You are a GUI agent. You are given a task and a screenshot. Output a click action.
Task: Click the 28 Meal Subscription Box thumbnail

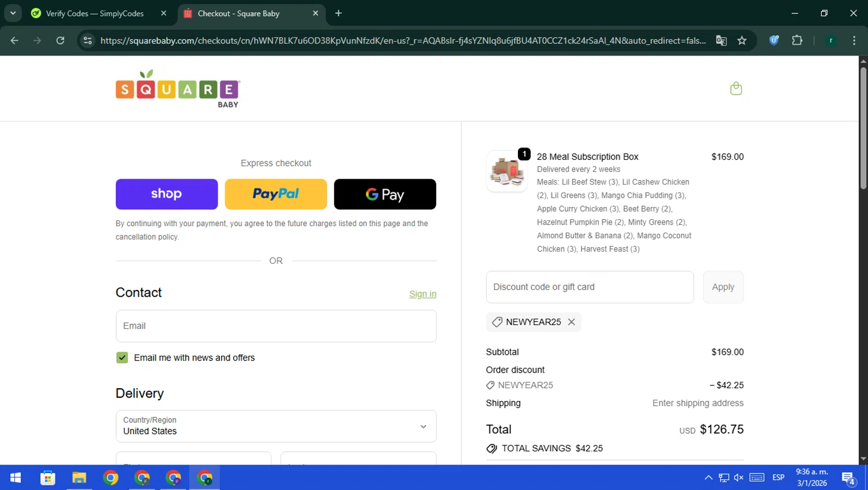(x=507, y=171)
